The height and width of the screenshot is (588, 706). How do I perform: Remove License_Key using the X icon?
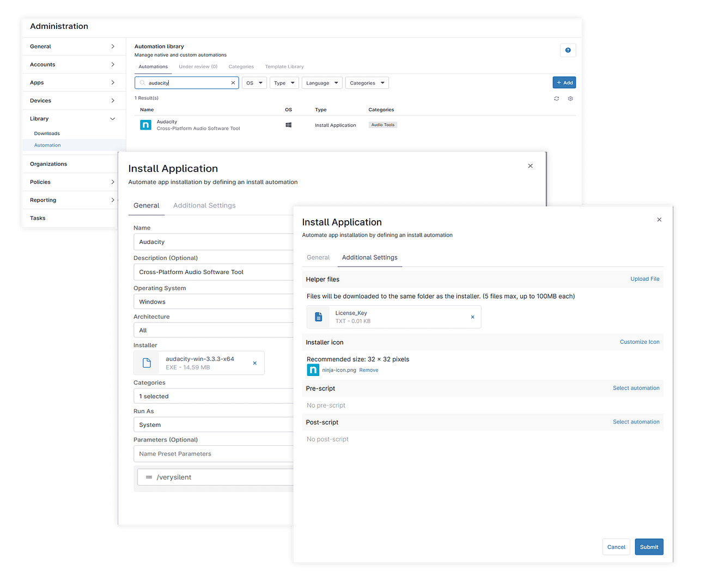click(472, 317)
